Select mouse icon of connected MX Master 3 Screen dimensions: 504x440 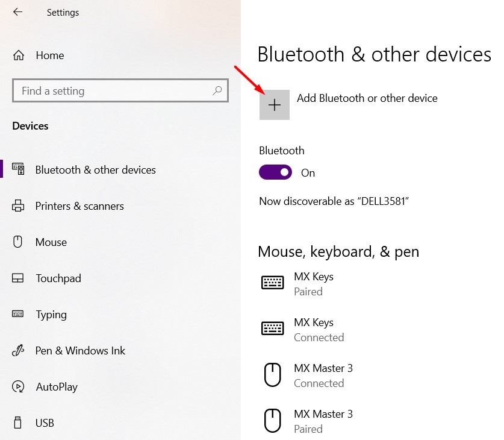coord(273,375)
